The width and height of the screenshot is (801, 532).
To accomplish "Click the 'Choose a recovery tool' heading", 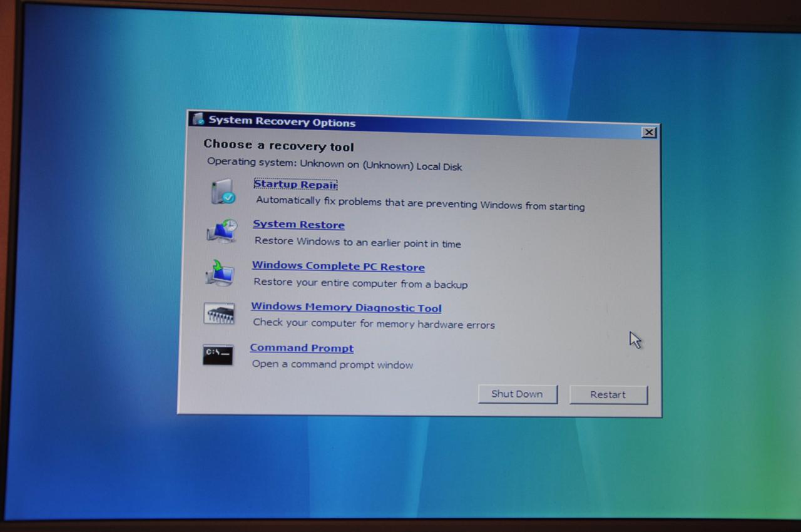I will [x=278, y=145].
